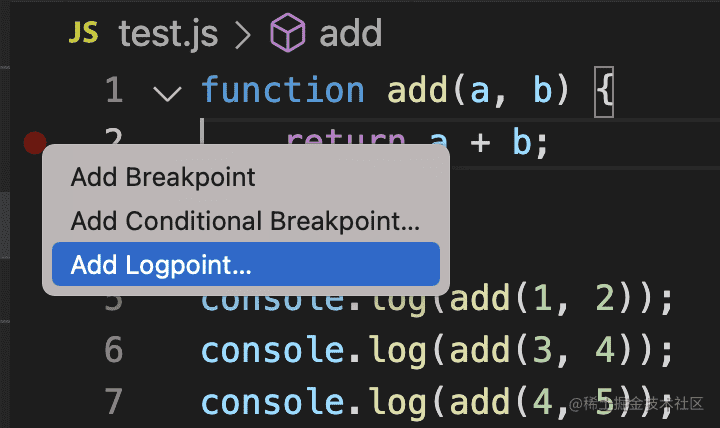Image resolution: width=720 pixels, height=428 pixels.
Task: Open the test.js breadcrumb
Action: point(168,34)
